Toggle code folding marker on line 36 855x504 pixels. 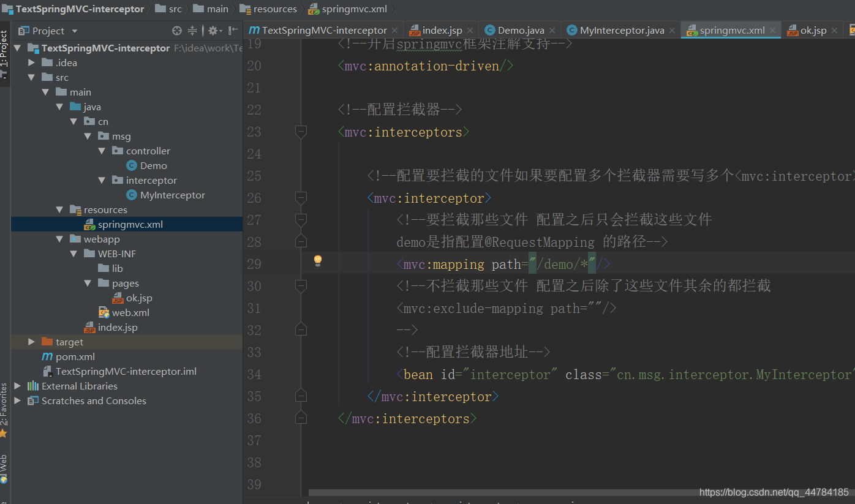[301, 418]
